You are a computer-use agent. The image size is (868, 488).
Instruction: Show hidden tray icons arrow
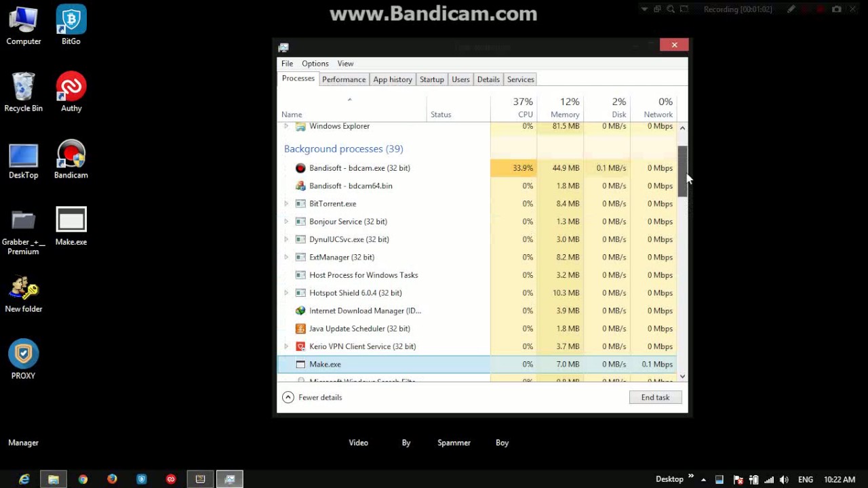(703, 479)
